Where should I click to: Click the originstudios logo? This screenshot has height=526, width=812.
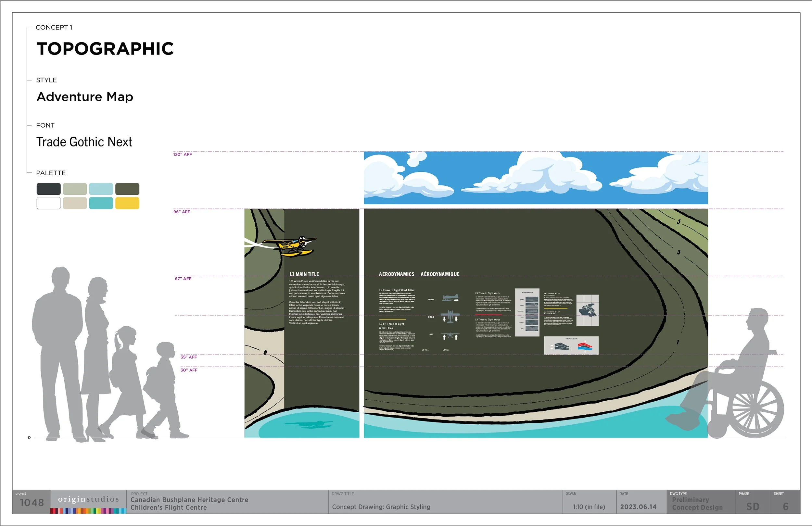coord(88,499)
